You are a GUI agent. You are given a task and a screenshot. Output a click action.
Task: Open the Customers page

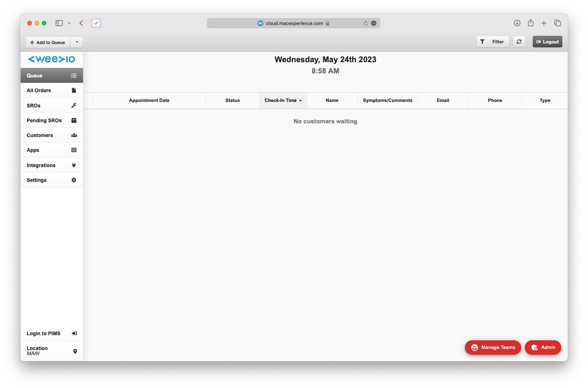click(52, 135)
